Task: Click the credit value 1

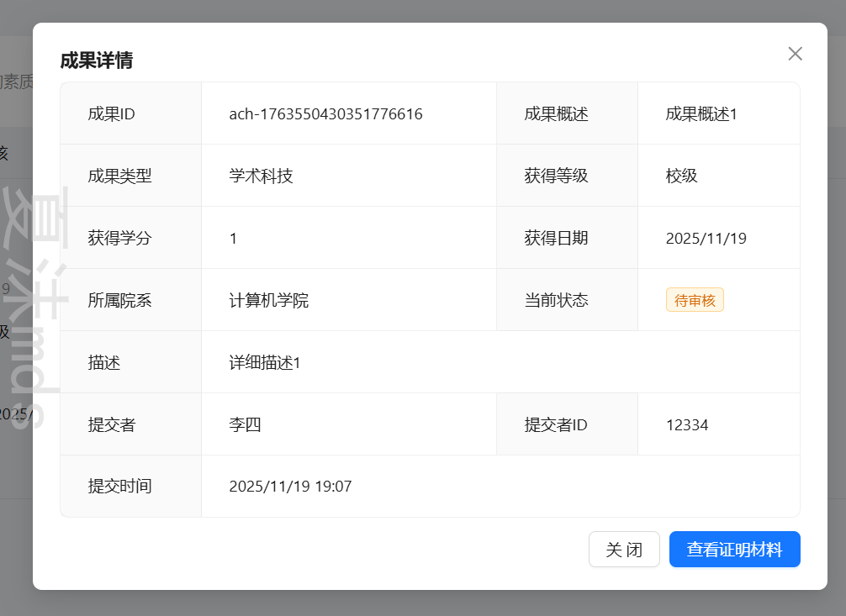Action: [233, 239]
